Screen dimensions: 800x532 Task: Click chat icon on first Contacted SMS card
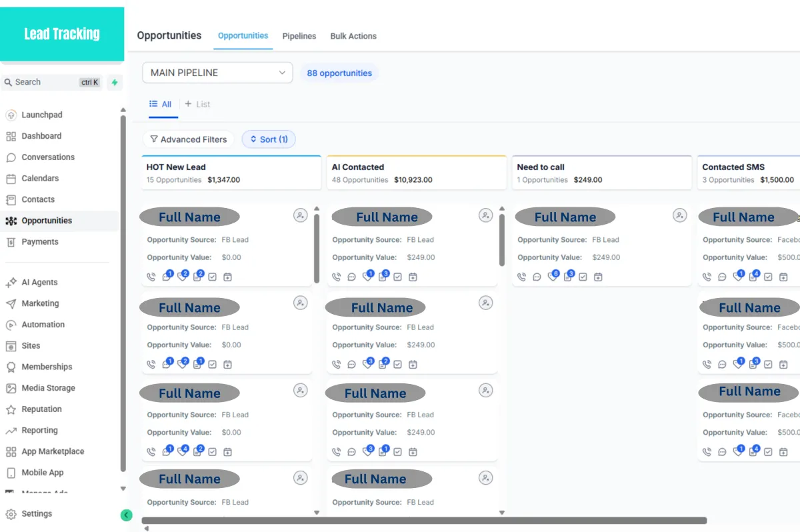722,277
